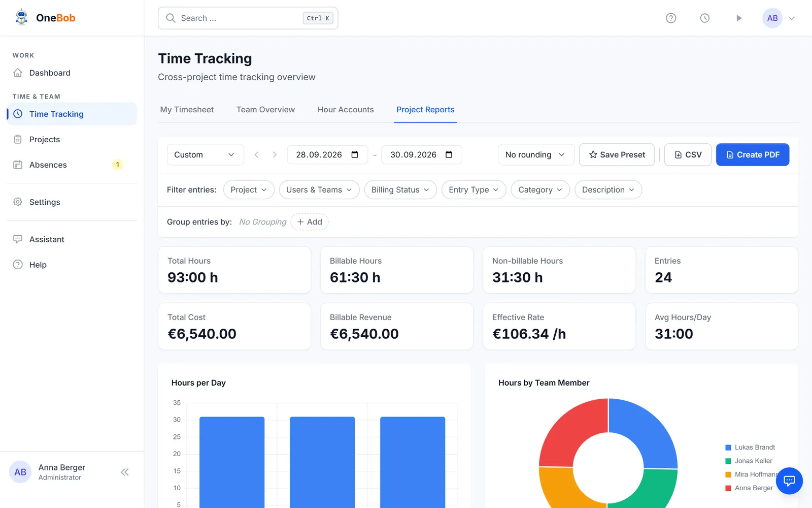Click the Create PDF button
812x508 pixels.
tap(753, 154)
